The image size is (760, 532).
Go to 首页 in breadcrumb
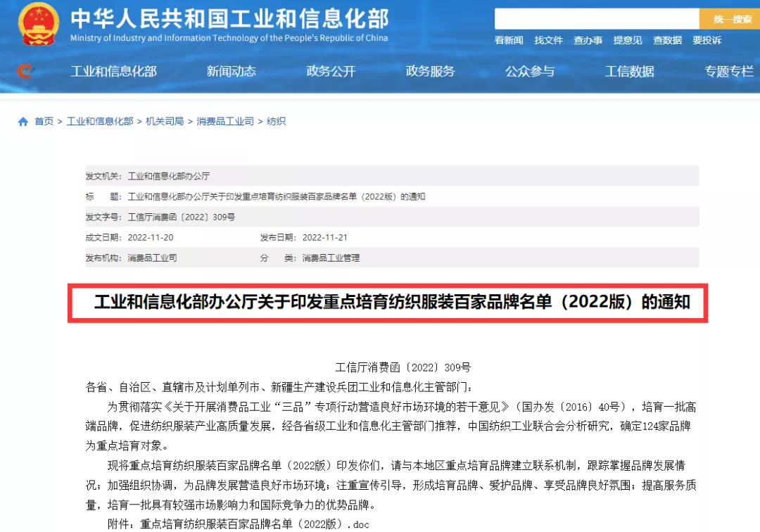[x=44, y=122]
